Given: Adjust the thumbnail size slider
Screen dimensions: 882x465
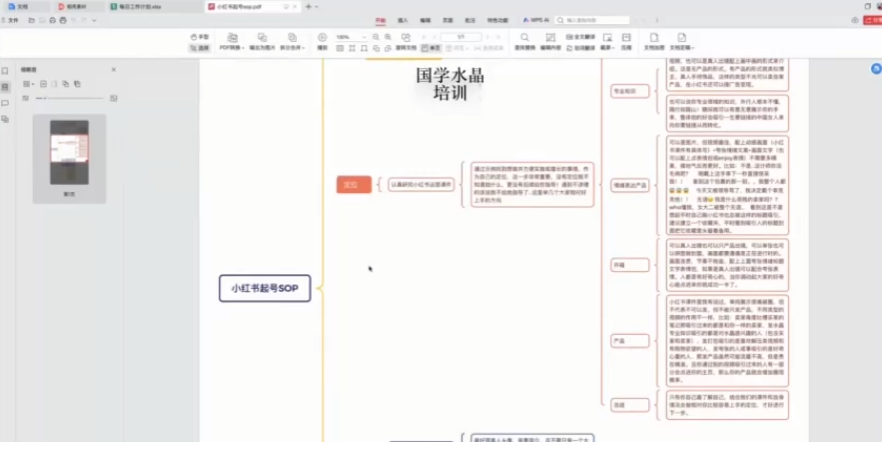Looking at the screenshot, I should (69, 98).
